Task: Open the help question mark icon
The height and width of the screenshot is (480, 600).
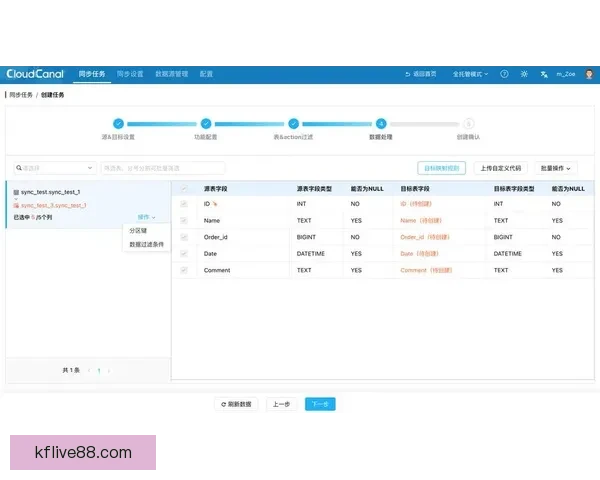Action: (x=504, y=74)
